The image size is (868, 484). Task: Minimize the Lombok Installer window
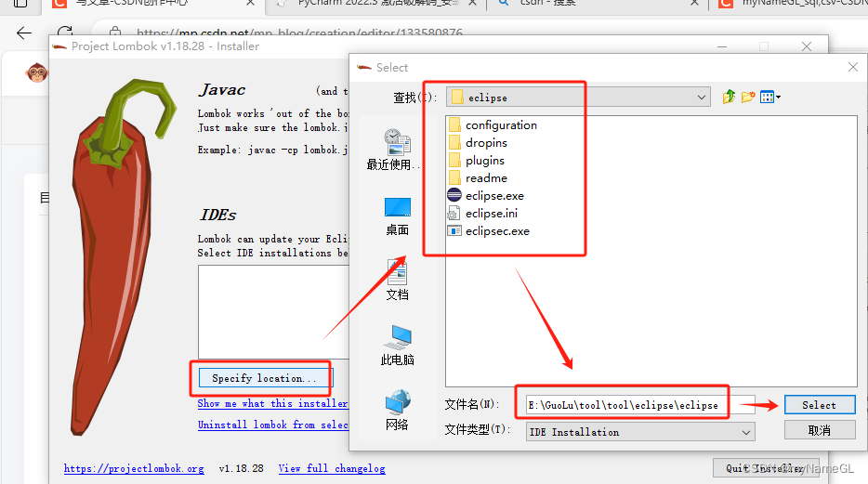point(722,46)
